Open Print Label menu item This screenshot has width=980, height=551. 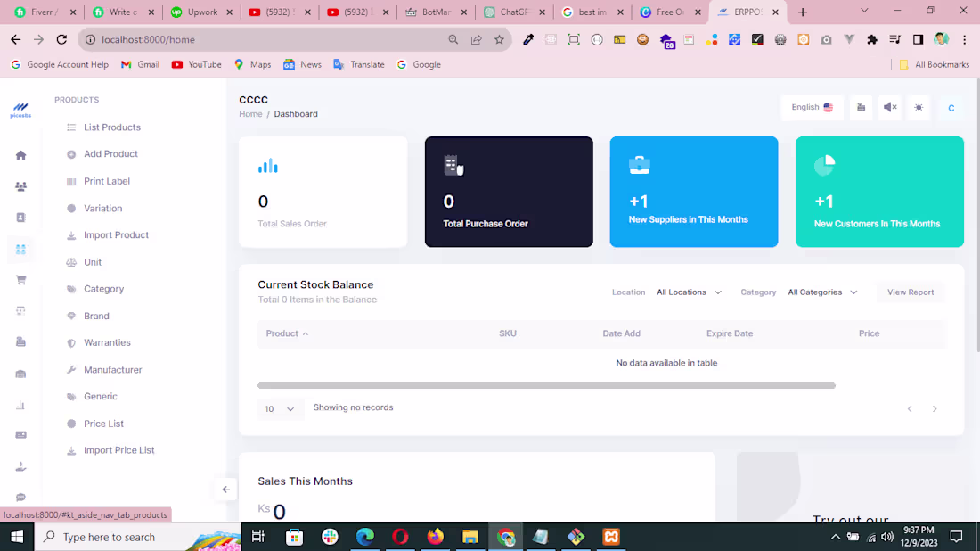pyautogui.click(x=107, y=181)
